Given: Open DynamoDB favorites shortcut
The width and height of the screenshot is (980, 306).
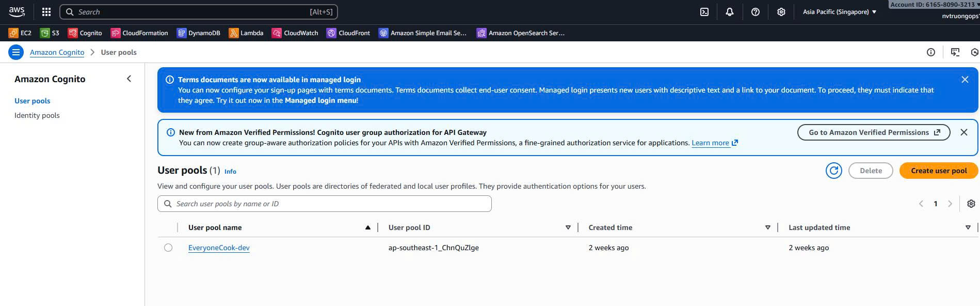Looking at the screenshot, I should 199,33.
